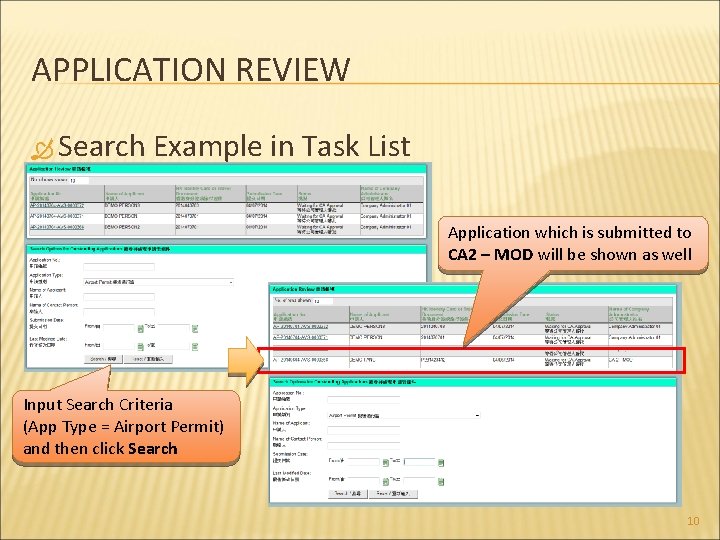Click Application Type dropdown arrow in search-result screenshot
The image size is (720, 540).
[478, 415]
